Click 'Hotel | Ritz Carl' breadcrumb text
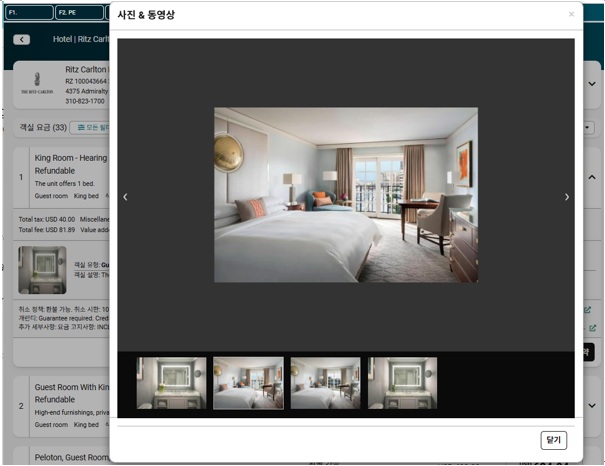The height and width of the screenshot is (466, 605). 81,39
